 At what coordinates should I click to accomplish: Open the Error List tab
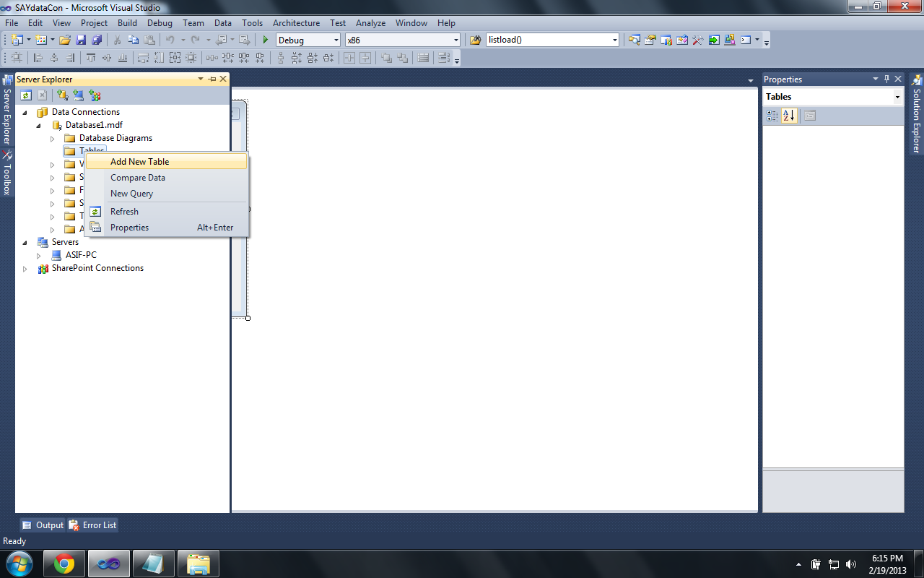[x=92, y=525]
